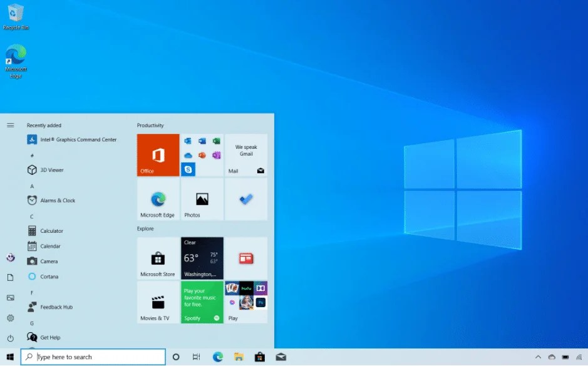
Task: Open the Movies & TV tile
Action: [x=158, y=302]
